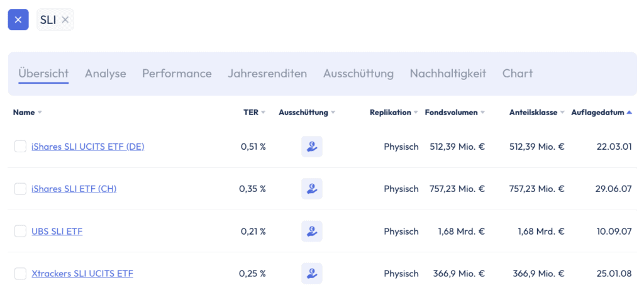The image size is (644, 292).
Task: Click distribution icon in iShares SLI UCITS (DE) row
Action: 312,147
